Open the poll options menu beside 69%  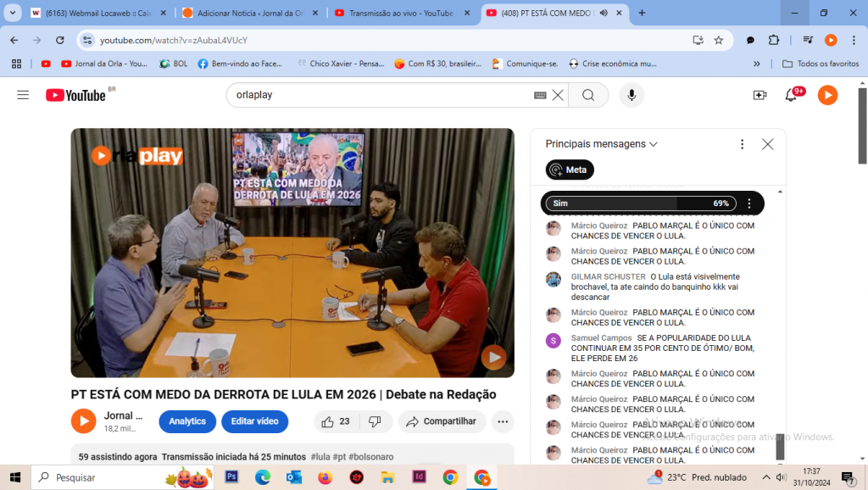click(749, 203)
